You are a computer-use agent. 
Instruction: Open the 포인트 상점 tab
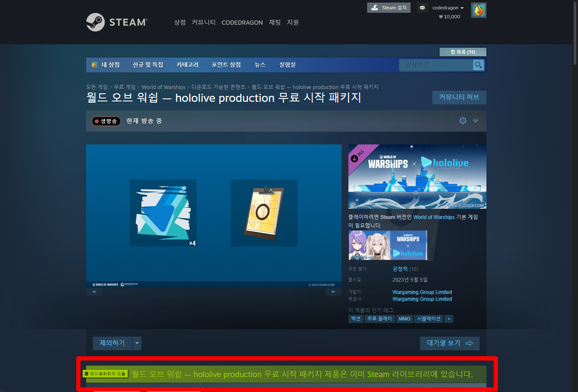coord(226,65)
